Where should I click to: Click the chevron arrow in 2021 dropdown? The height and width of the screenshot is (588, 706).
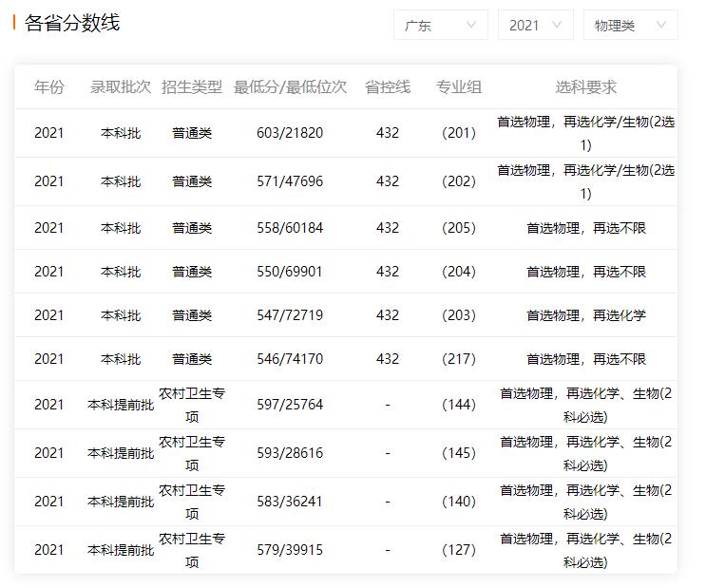pos(557,26)
